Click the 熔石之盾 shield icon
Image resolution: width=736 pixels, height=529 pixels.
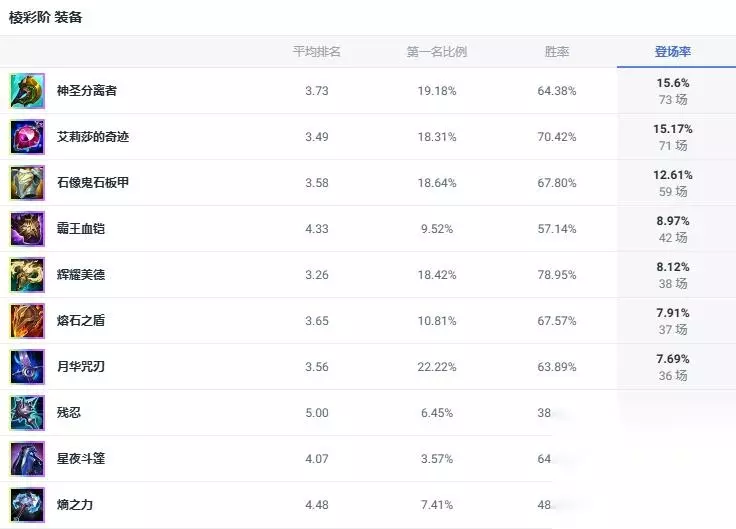click(x=27, y=321)
